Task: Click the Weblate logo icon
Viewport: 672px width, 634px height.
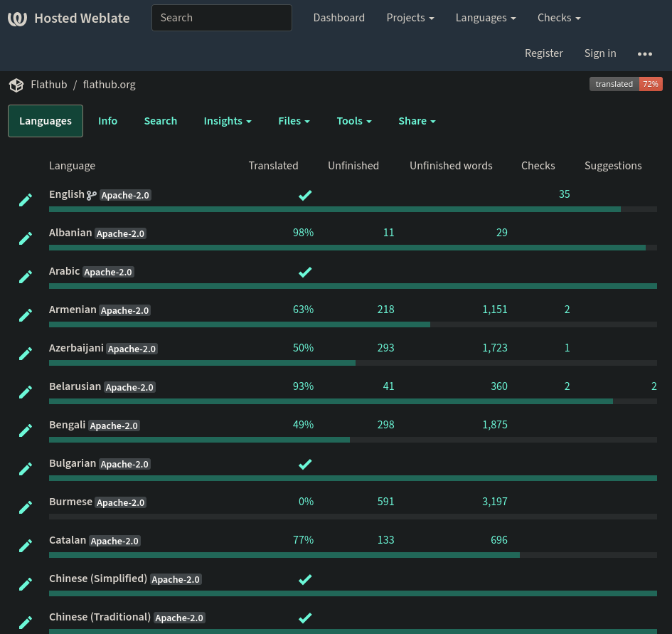Action: [x=17, y=18]
